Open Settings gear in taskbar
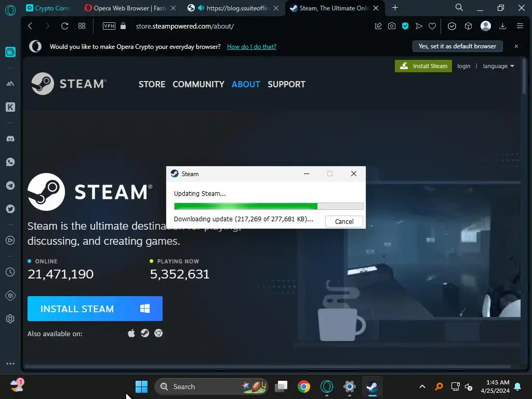Screen dimensions: 532x399 click(349, 387)
